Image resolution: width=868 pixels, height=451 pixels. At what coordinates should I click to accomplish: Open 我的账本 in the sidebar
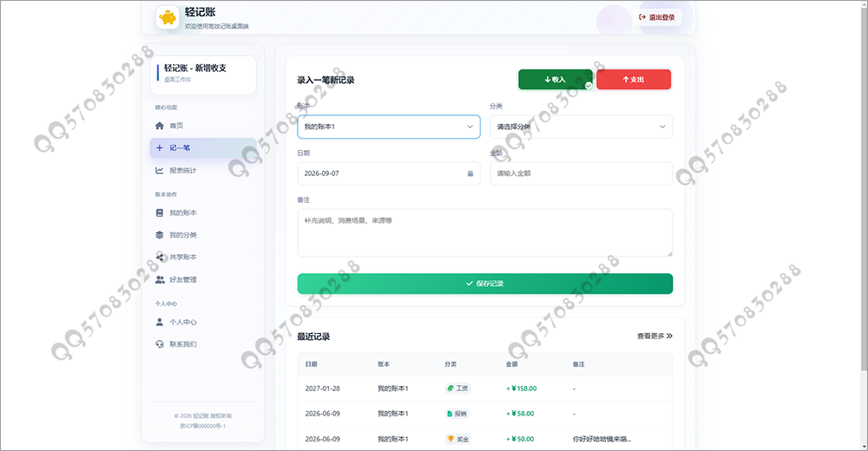click(x=202, y=212)
